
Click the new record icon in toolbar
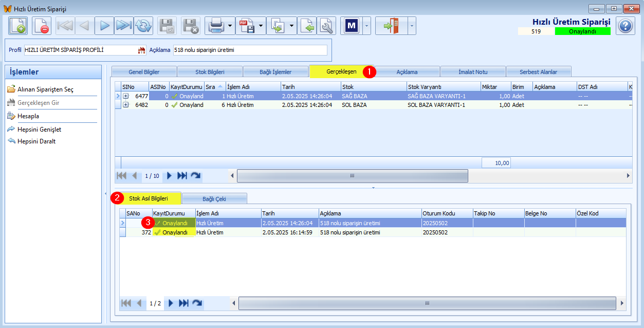click(18, 25)
